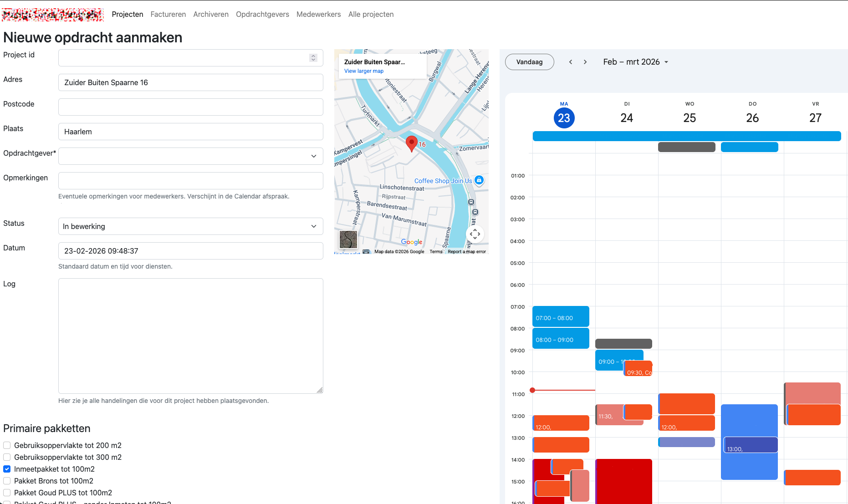Go to the Medewerkers page
Viewport: 848px width, 504px height.
318,14
